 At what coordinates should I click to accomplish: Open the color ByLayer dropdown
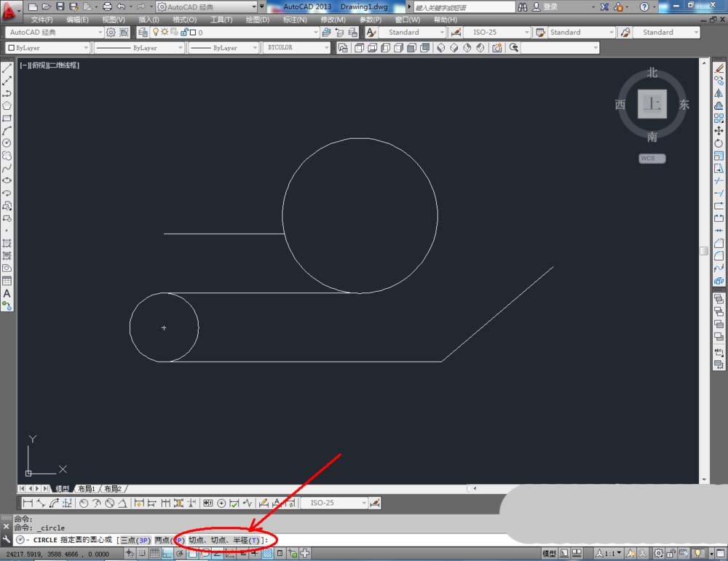pos(48,48)
